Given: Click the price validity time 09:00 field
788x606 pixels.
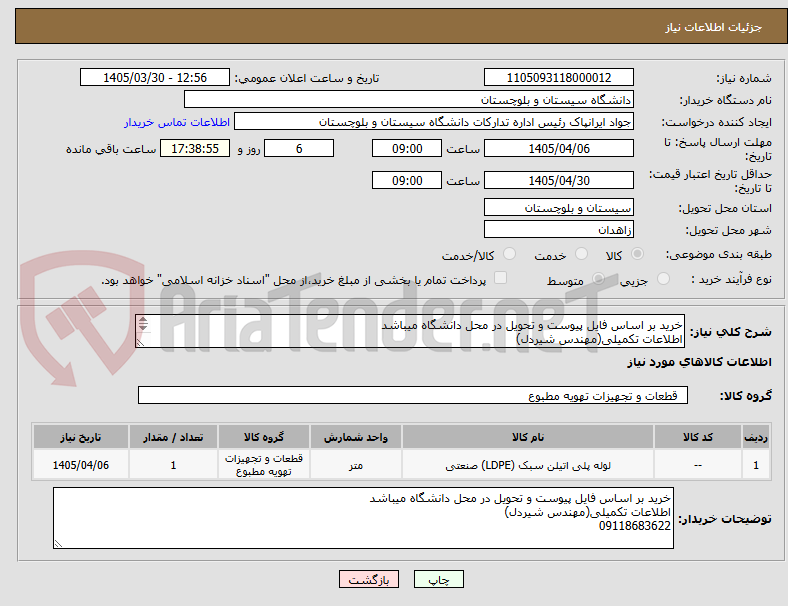Looking at the screenshot, I should point(407,180).
